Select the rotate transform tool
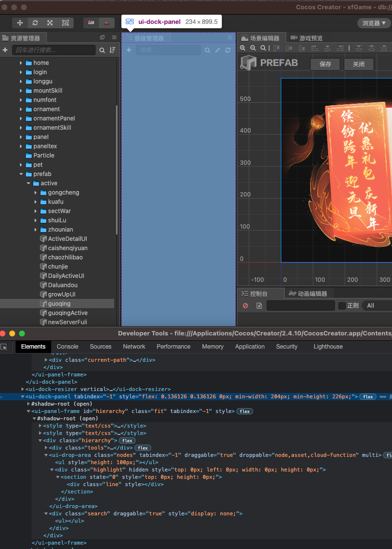Image resolution: width=392 pixels, height=549 pixels. coord(35,23)
